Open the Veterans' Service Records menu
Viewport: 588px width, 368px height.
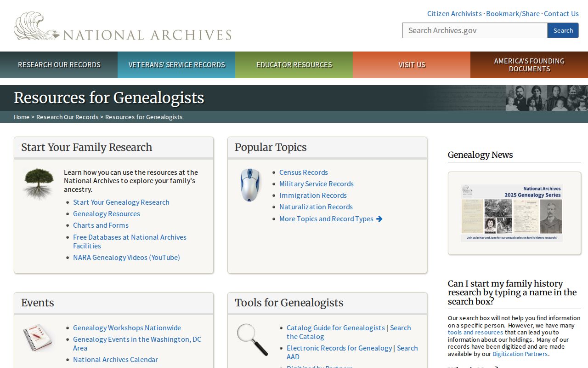click(176, 65)
